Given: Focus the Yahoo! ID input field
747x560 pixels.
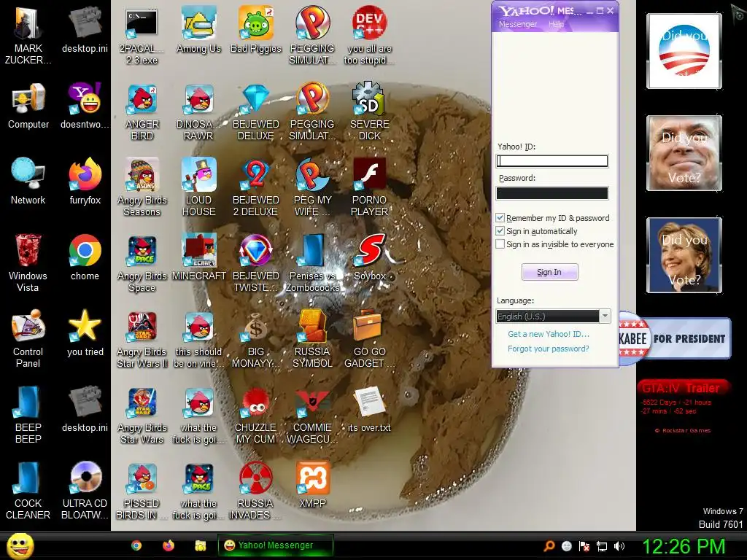Looking at the screenshot, I should [552, 161].
